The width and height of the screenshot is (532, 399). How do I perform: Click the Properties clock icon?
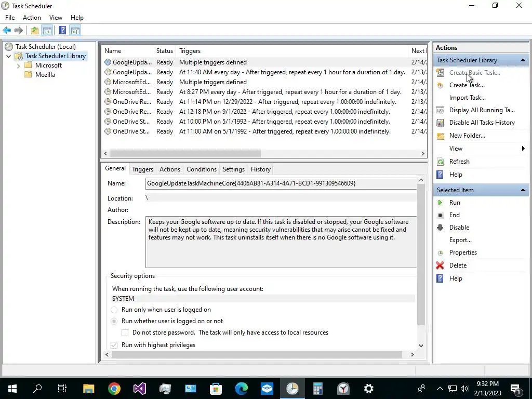click(440, 253)
